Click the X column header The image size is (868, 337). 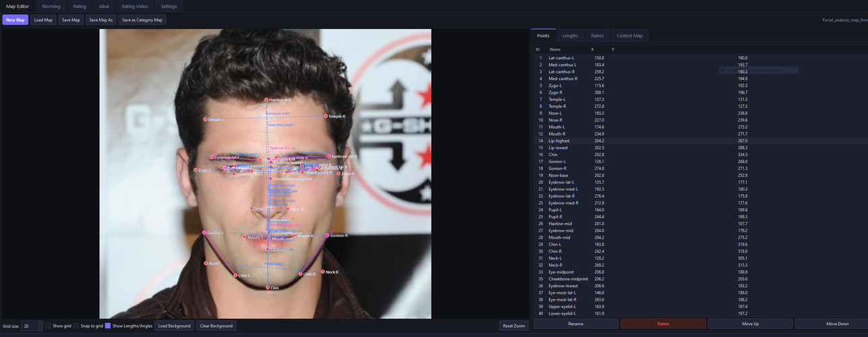[593, 49]
